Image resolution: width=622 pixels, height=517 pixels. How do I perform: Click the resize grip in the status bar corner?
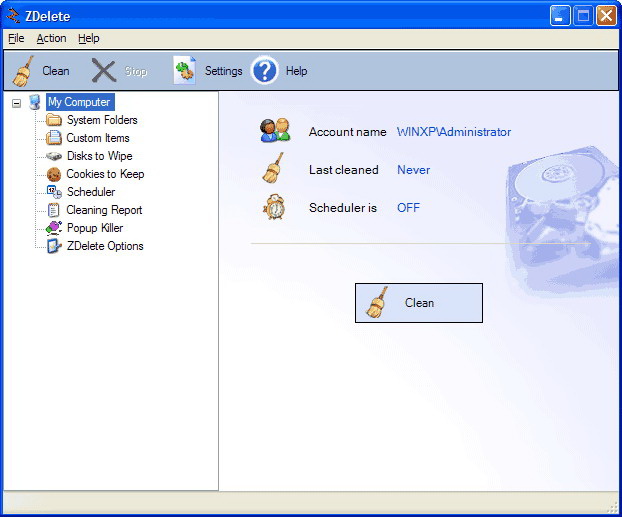(613, 508)
